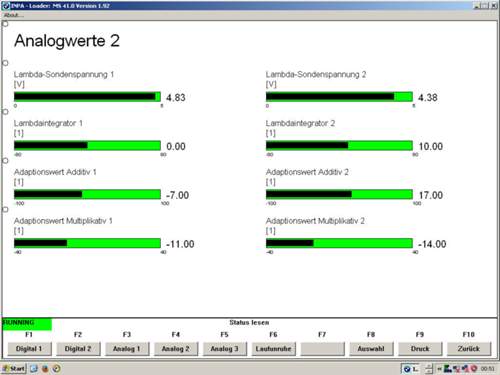Launch the third quick launch icon
This screenshot has width=500, height=375.
click(57, 368)
